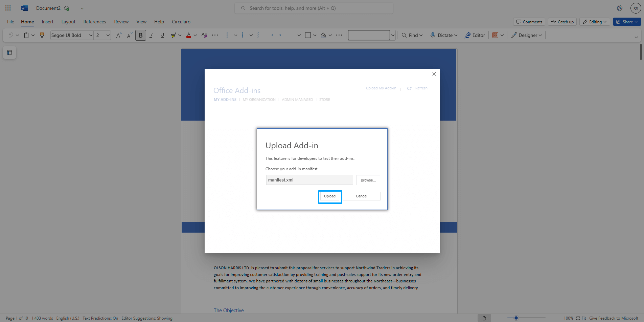Click the navigation pane icon

tap(9, 52)
